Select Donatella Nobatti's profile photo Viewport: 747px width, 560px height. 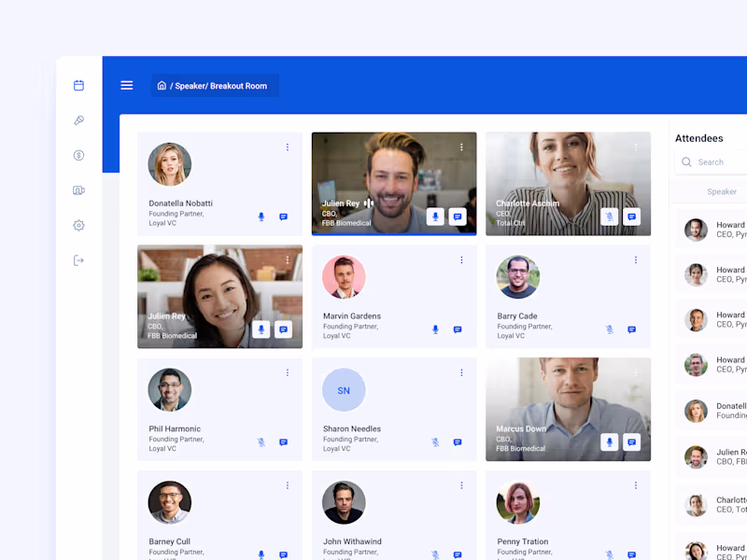pyautogui.click(x=170, y=164)
